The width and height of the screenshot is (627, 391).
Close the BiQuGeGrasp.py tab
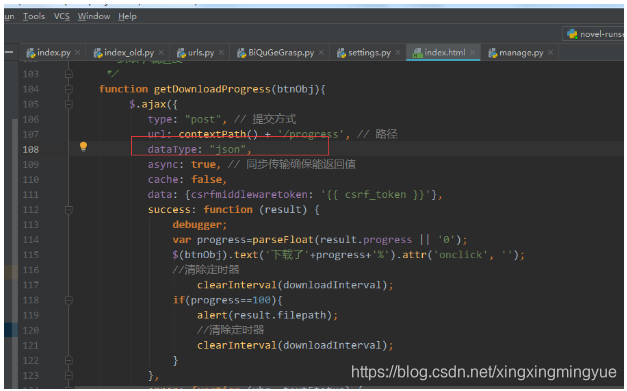point(321,53)
